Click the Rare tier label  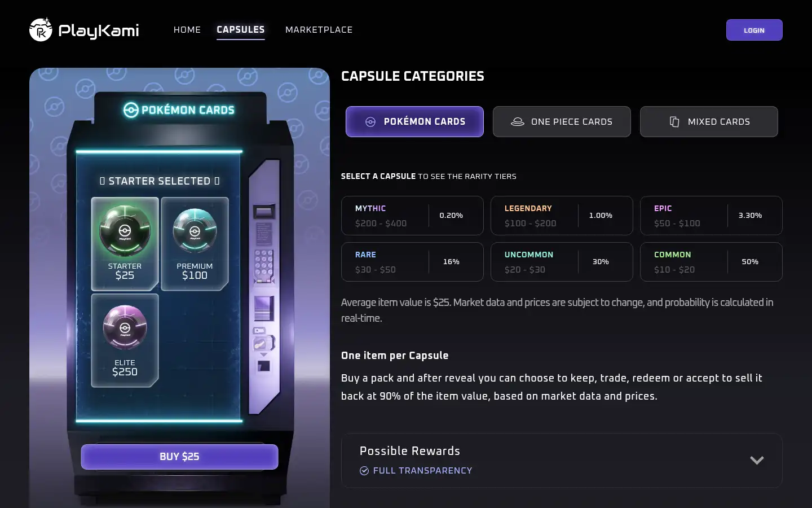point(365,255)
